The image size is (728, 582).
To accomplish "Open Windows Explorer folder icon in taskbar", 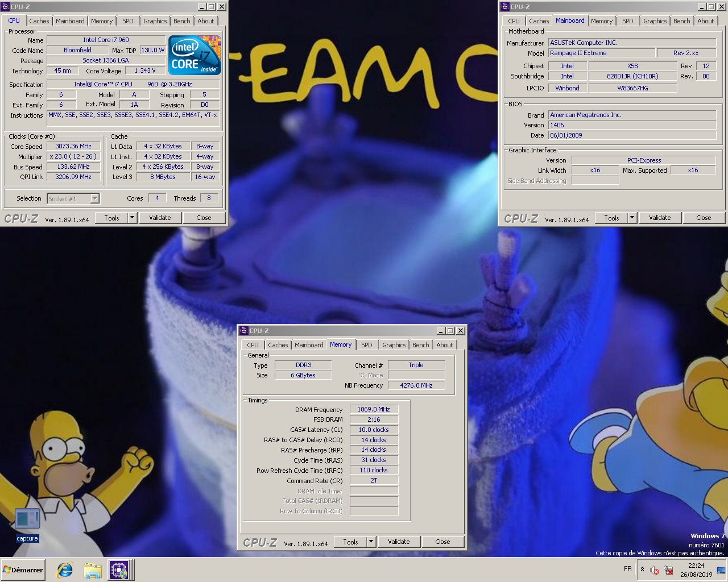I will tap(92, 570).
